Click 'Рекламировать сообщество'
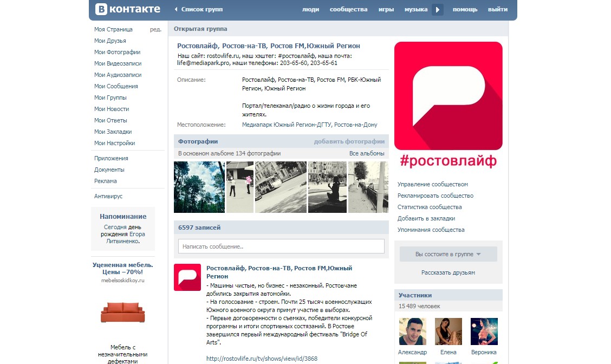 click(x=435, y=196)
